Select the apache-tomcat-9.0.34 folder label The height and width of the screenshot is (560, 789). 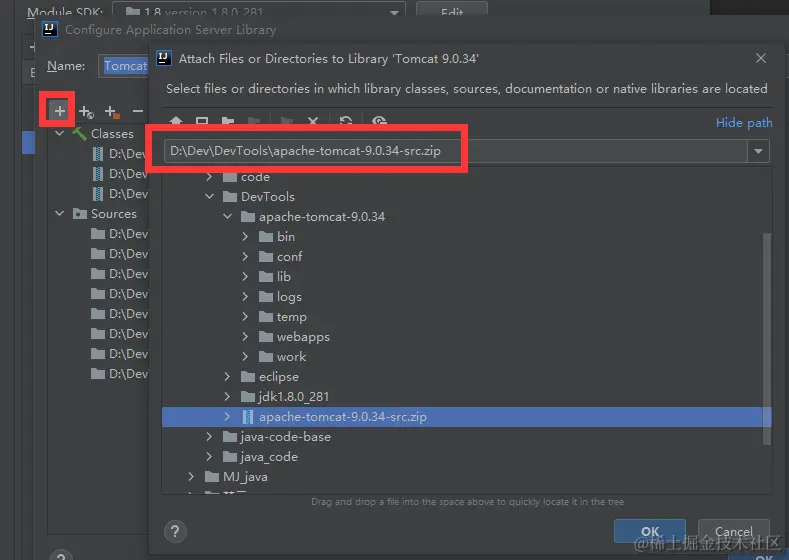tap(322, 217)
